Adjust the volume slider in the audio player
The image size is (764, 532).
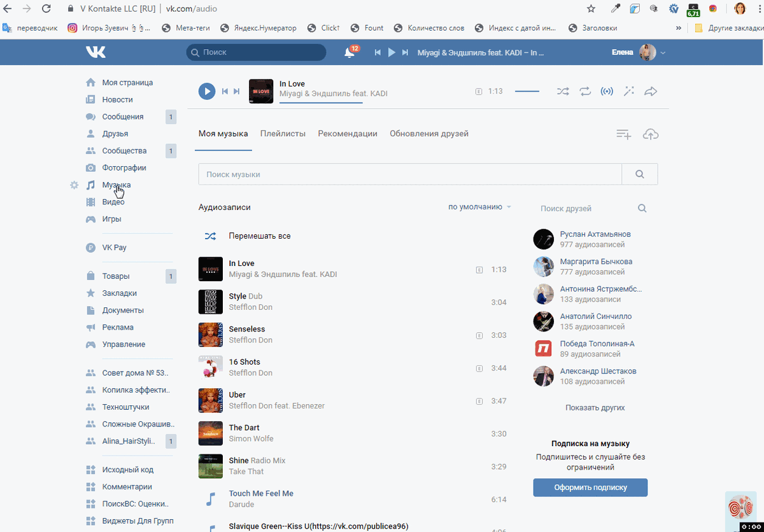pos(527,92)
